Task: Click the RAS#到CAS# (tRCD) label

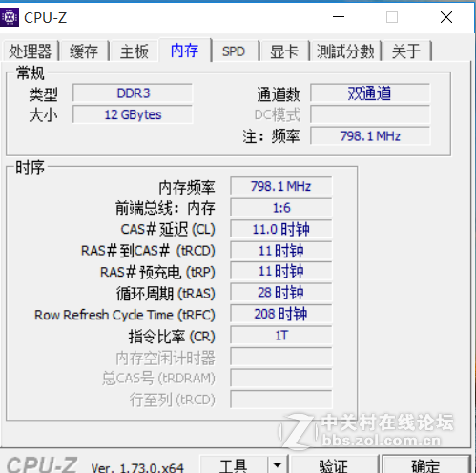Action: (x=148, y=251)
